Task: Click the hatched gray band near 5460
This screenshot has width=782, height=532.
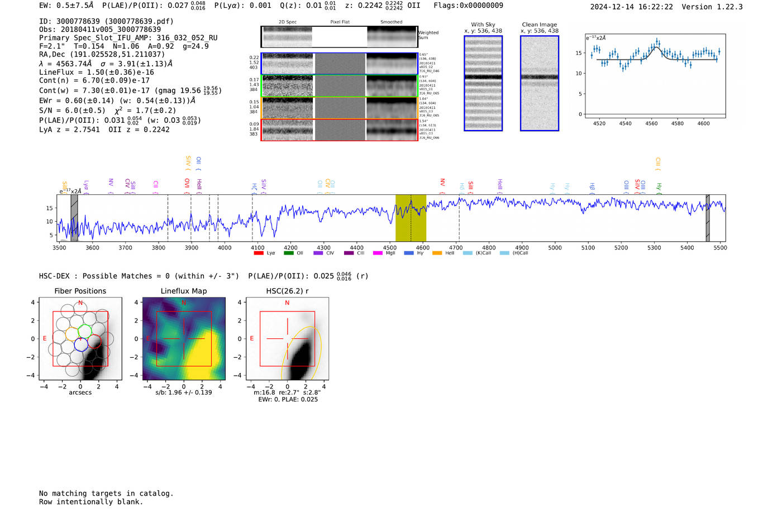Action: click(708, 218)
